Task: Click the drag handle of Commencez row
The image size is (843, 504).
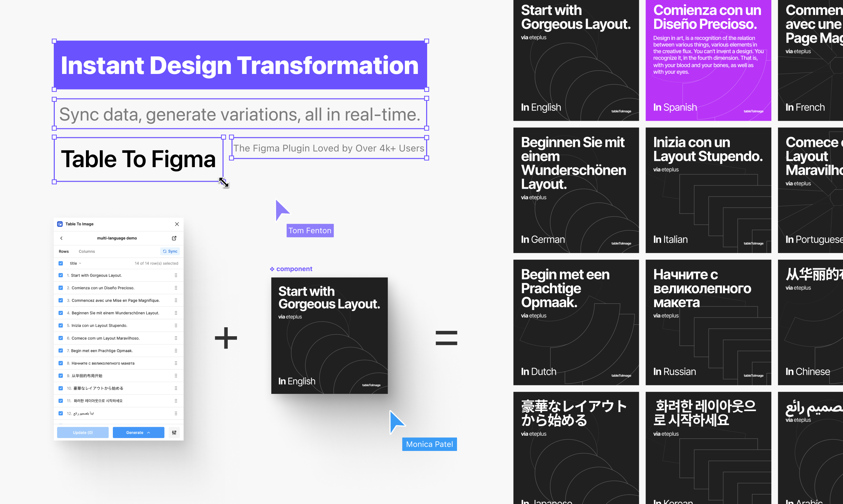Action: 176,300
